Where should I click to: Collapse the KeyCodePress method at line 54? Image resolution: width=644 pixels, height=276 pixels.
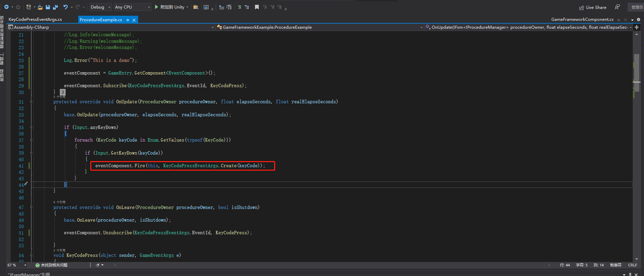[31, 255]
